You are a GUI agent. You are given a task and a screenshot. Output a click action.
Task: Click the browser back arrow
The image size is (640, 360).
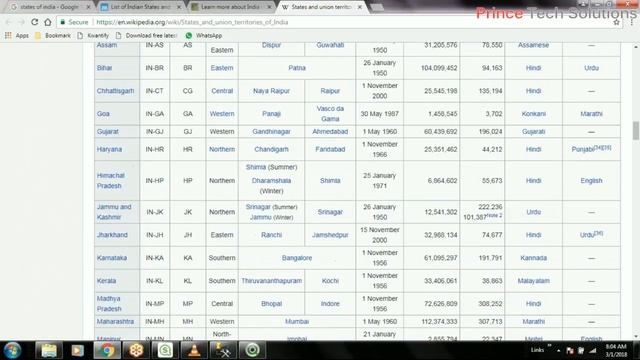coord(9,22)
